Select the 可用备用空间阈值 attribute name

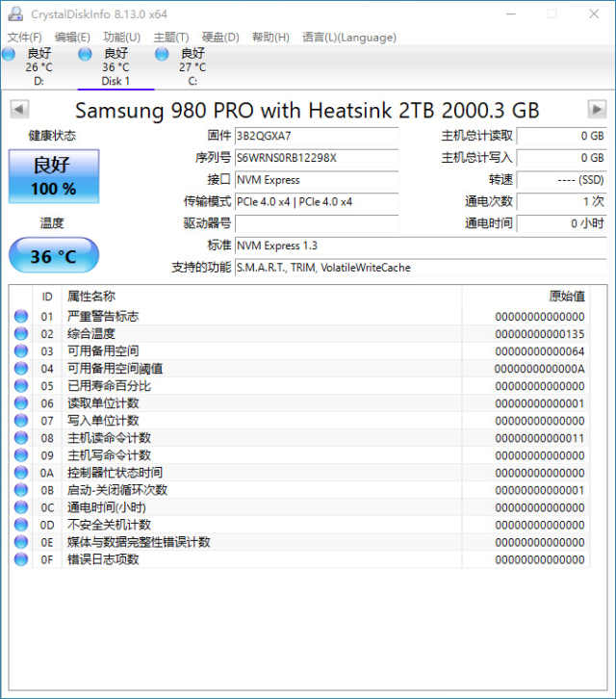[x=115, y=369]
